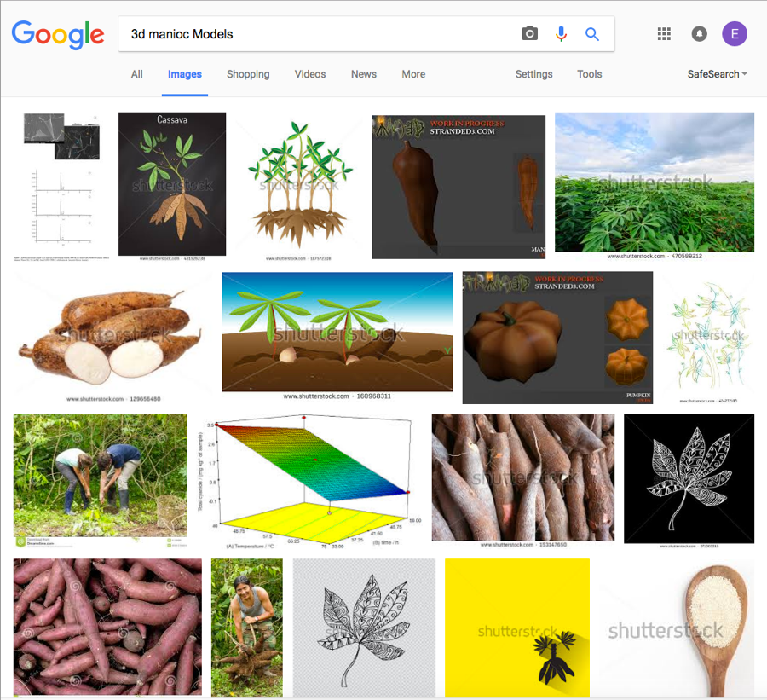Screen dimensions: 767x700
Task: Open the cartoon cassava in soil illustration
Action: 337,336
